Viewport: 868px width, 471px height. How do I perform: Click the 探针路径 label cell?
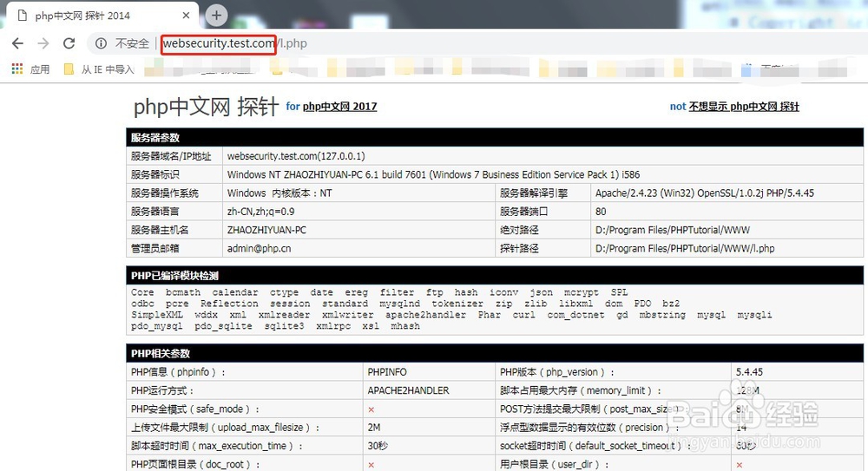coord(542,248)
